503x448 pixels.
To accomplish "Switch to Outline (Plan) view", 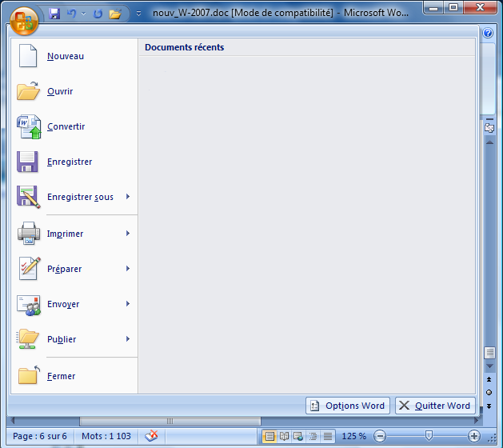I will pyautogui.click(x=313, y=436).
